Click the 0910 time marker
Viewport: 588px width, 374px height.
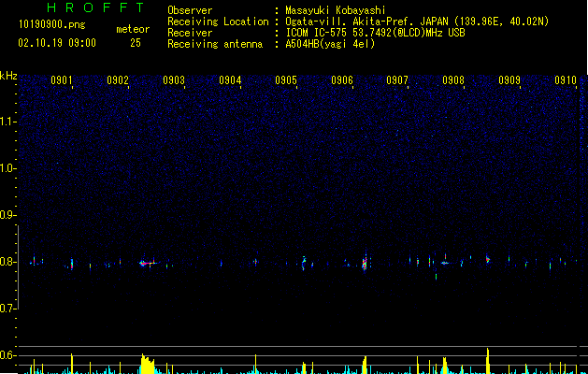566,80
